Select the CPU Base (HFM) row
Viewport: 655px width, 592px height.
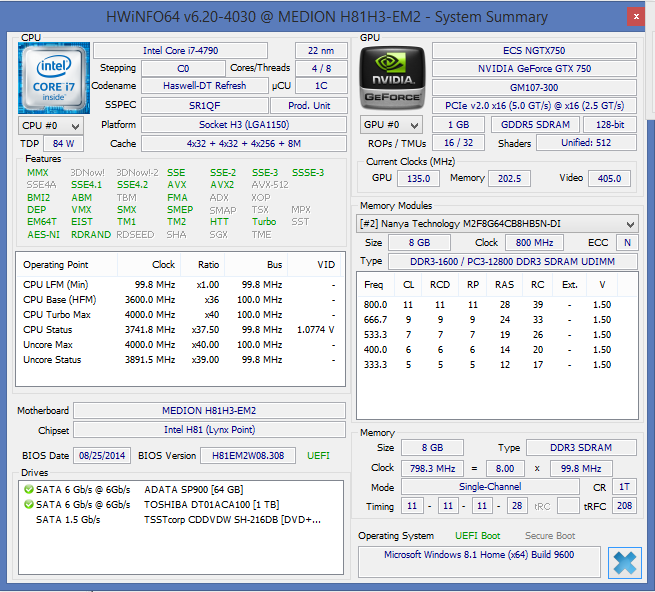tap(180, 300)
